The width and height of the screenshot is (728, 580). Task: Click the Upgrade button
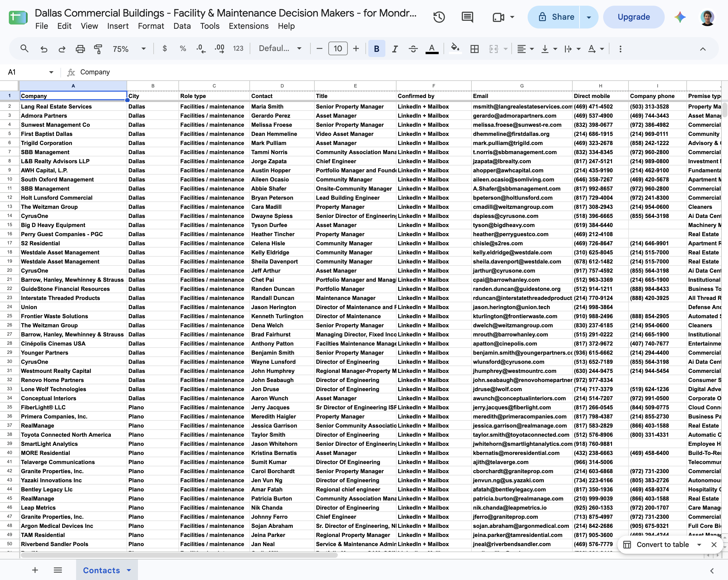(x=634, y=17)
